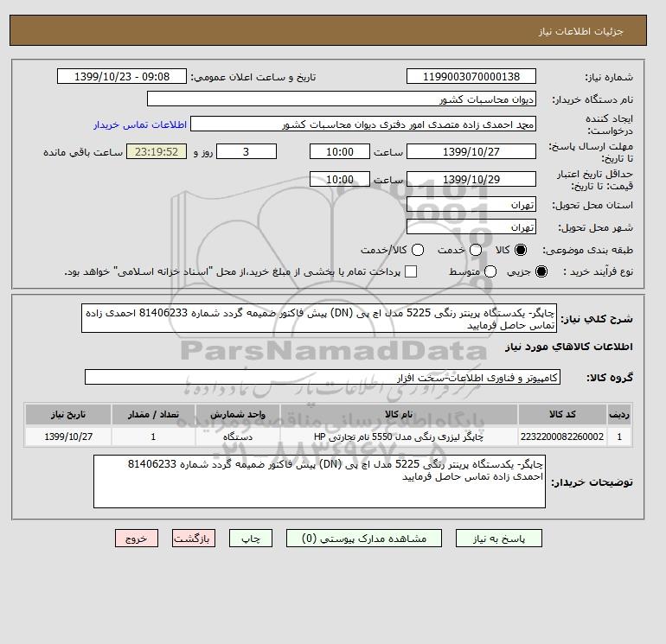Click the product name cell چاپگر لیزری رنگی HP
This screenshot has width=666, height=644.
[399, 437]
